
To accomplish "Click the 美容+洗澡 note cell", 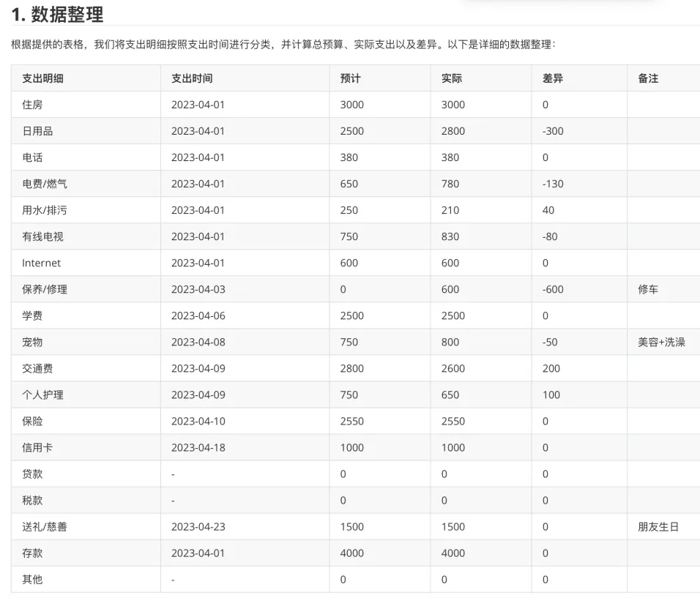I will (661, 342).
